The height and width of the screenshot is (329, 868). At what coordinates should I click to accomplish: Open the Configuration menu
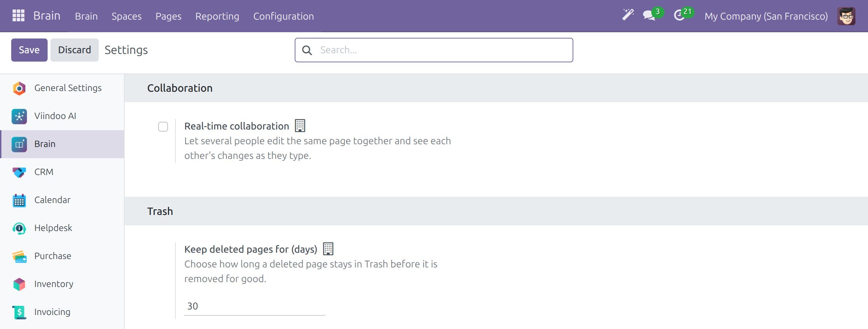[x=283, y=16]
